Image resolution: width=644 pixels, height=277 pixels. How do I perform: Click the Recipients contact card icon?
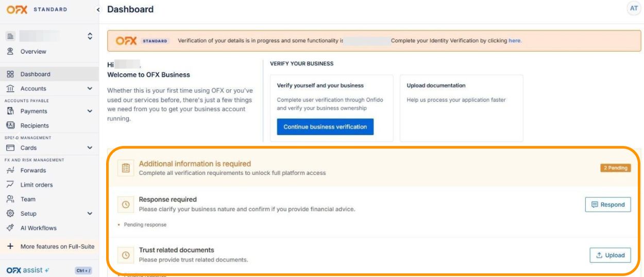[x=10, y=125]
